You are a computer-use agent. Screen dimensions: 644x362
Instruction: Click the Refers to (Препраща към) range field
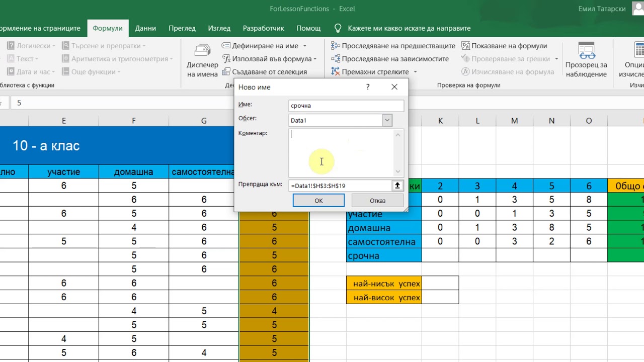[340, 186]
